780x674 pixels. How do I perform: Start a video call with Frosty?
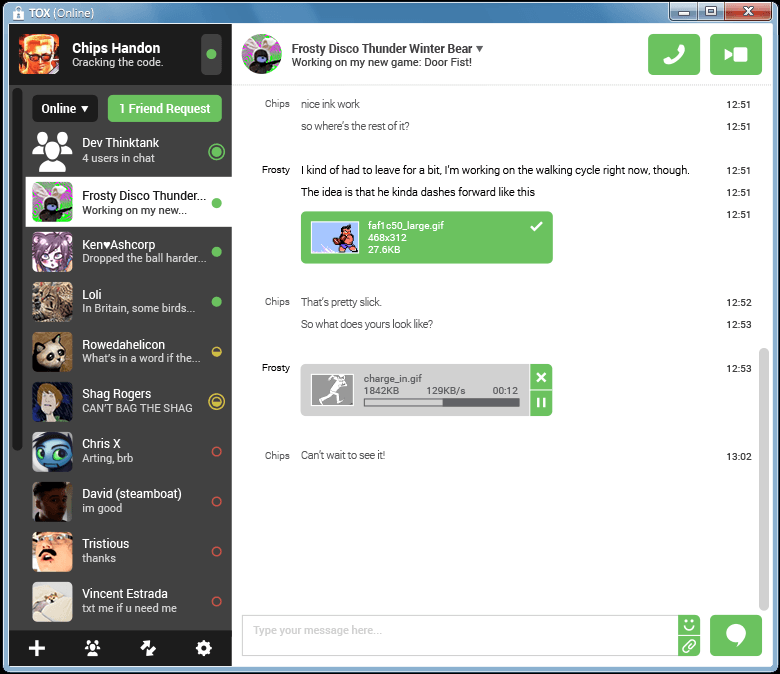(735, 54)
